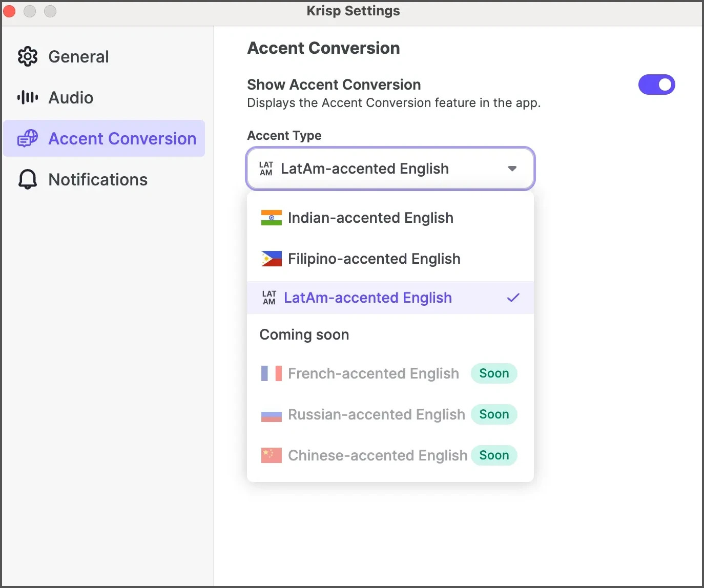
Task: Click the Russian-accented English entry
Action: click(376, 414)
